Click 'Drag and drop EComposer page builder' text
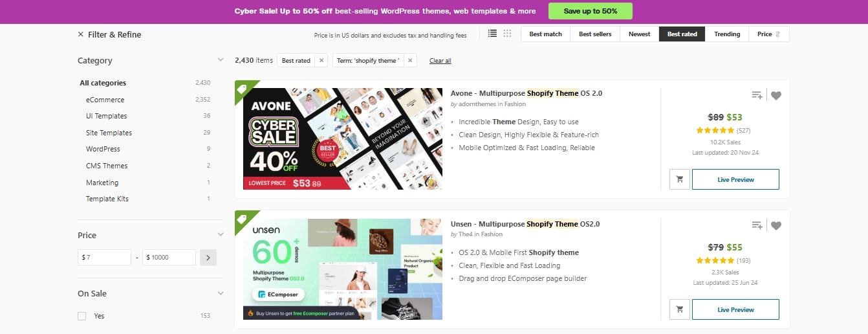Screen dimensions: 868x334 [523, 278]
